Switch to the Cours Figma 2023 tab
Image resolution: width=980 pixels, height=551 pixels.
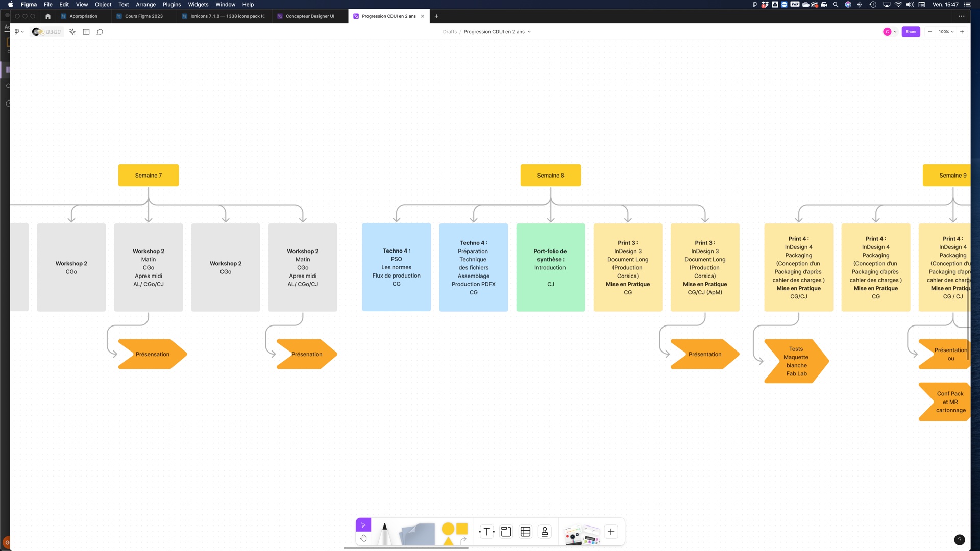click(143, 16)
